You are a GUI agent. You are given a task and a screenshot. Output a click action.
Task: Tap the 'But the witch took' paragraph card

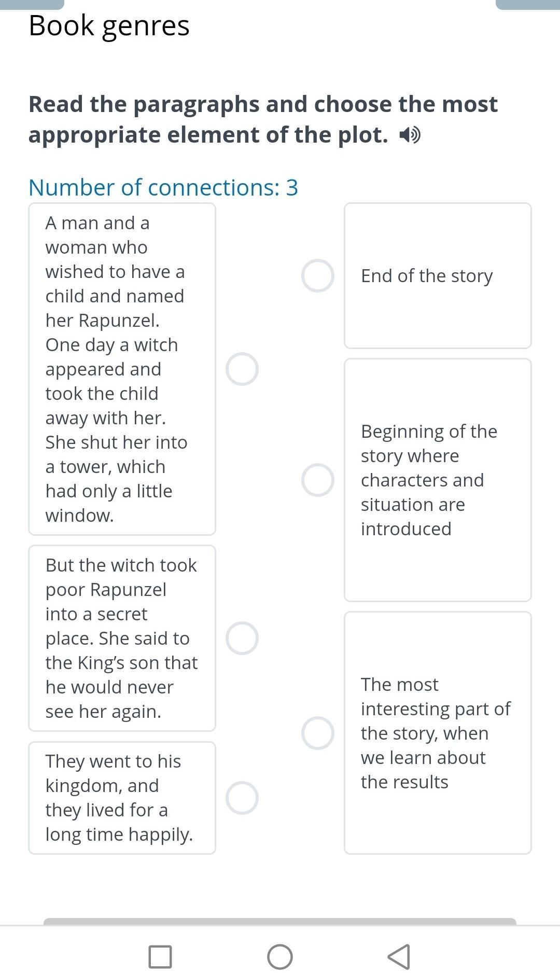(x=122, y=638)
